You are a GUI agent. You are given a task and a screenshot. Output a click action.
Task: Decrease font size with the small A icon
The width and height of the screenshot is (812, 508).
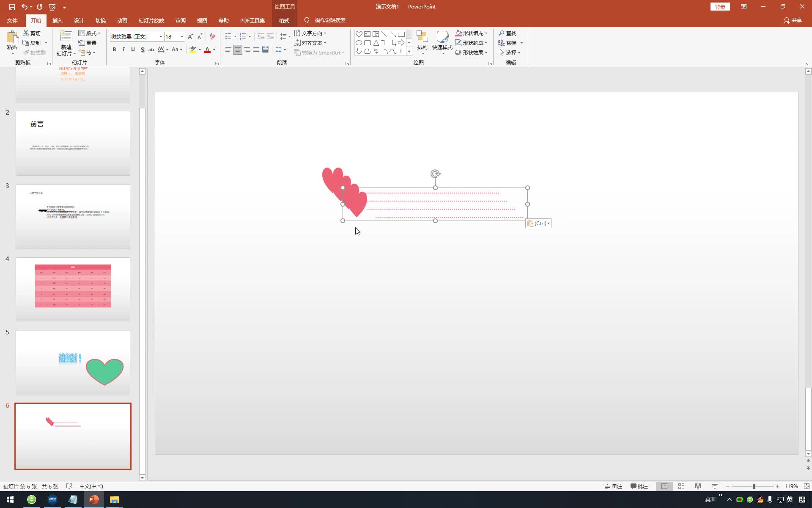200,37
